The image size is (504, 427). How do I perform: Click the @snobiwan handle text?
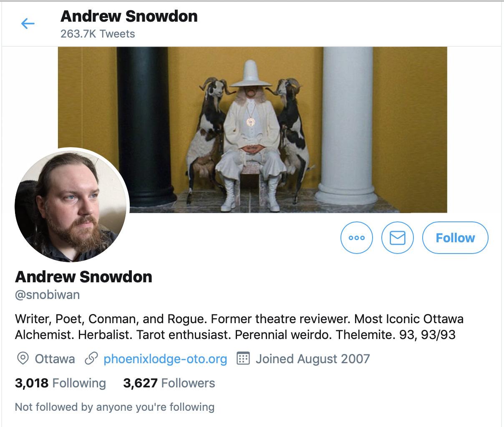[x=47, y=295]
